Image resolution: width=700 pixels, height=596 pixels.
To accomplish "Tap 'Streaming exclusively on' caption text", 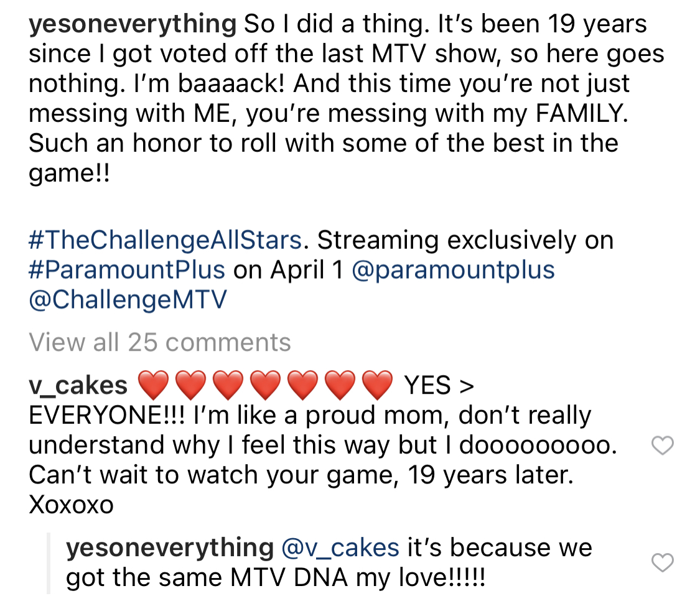I will 465,240.
